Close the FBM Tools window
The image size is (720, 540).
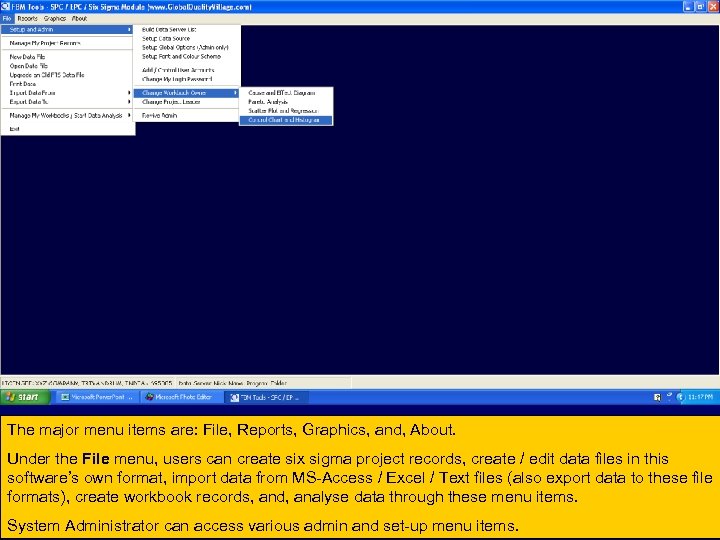click(713, 7)
